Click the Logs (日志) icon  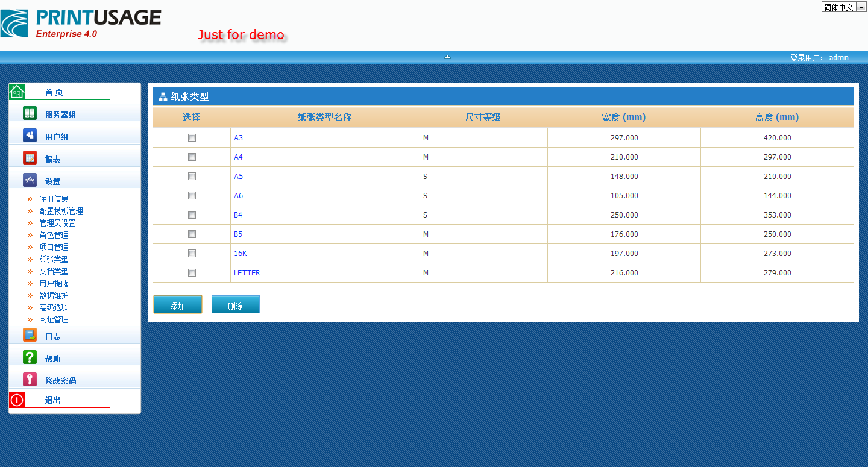click(30, 335)
